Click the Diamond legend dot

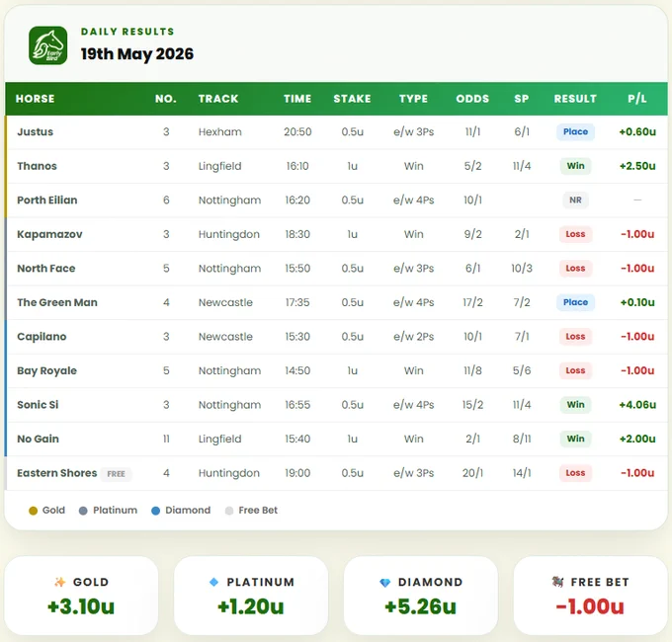click(155, 511)
